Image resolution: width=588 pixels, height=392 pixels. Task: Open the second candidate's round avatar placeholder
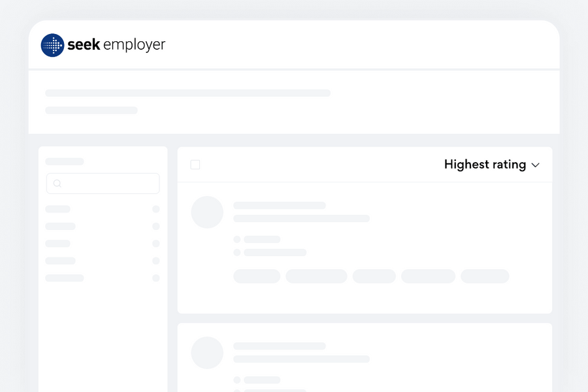pos(207,353)
